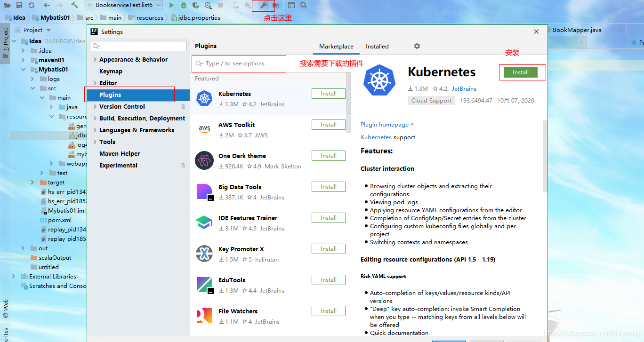The width and height of the screenshot is (644, 342).
Task: Expand External Libraries node
Action: pyautogui.click(x=14, y=276)
